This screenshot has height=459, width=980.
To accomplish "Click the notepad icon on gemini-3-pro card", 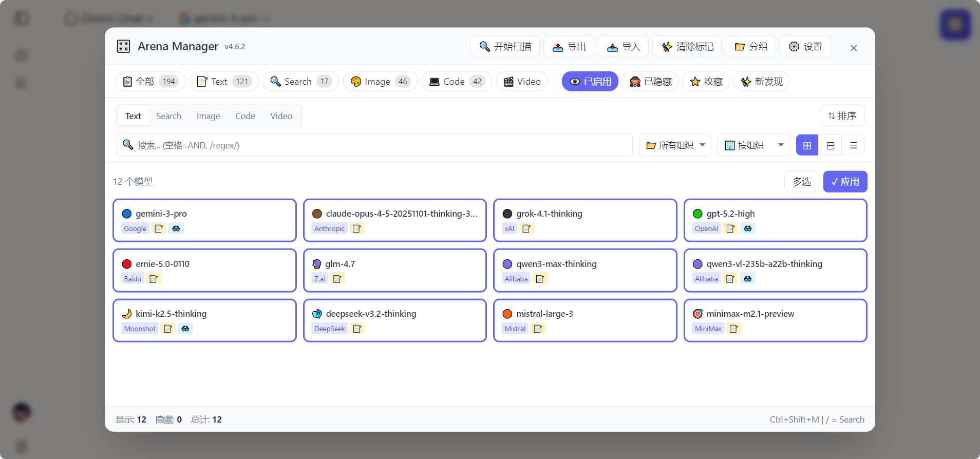I will [159, 228].
